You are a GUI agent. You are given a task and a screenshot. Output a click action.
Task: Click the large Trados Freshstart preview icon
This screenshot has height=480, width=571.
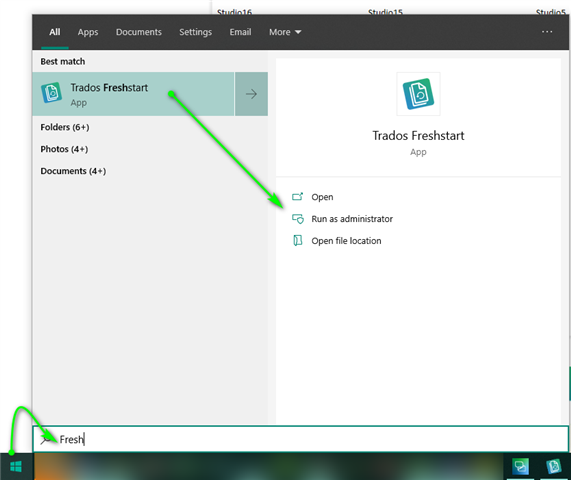[x=418, y=94]
